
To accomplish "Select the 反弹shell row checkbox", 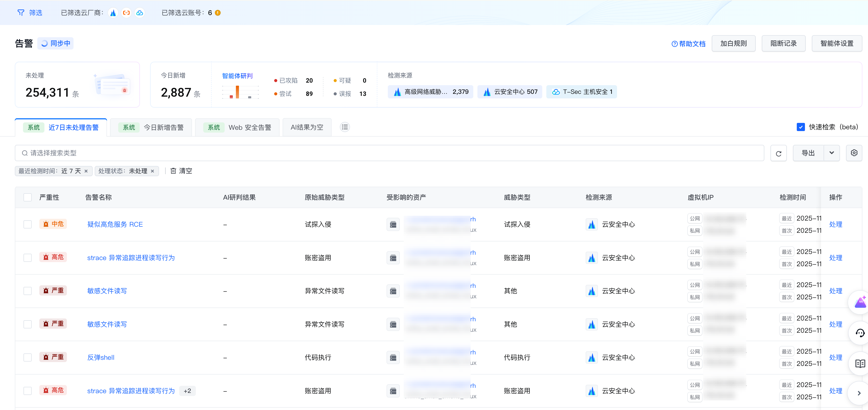I will click(x=28, y=357).
